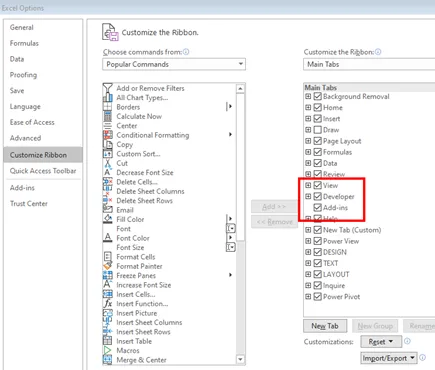The image size is (435, 370).
Task: Open the Reset customizations dropdown
Action: click(380, 342)
